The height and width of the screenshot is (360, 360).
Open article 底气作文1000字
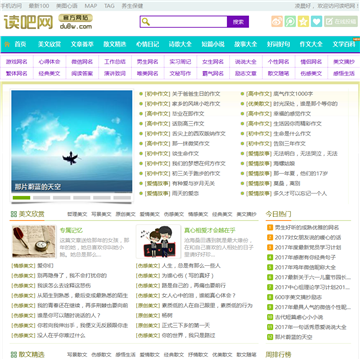(x=293, y=94)
